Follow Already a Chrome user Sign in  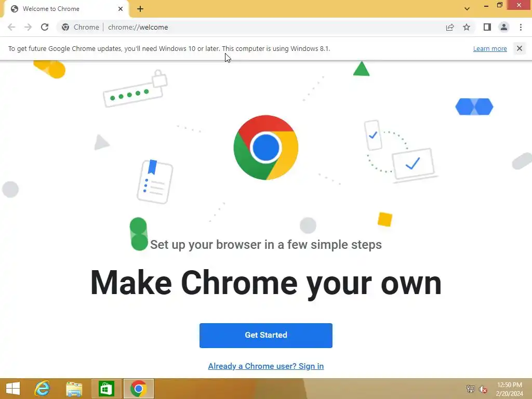[265, 366]
